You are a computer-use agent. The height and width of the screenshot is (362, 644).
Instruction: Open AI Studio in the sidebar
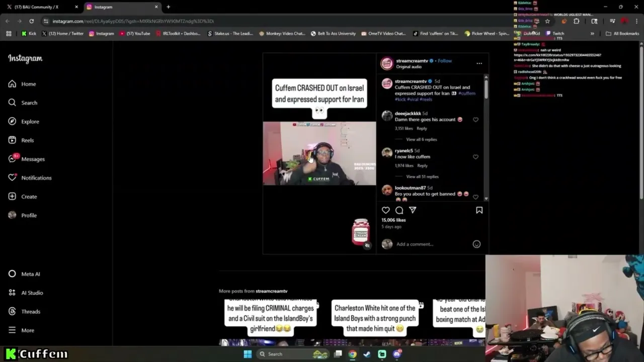[26, 293]
